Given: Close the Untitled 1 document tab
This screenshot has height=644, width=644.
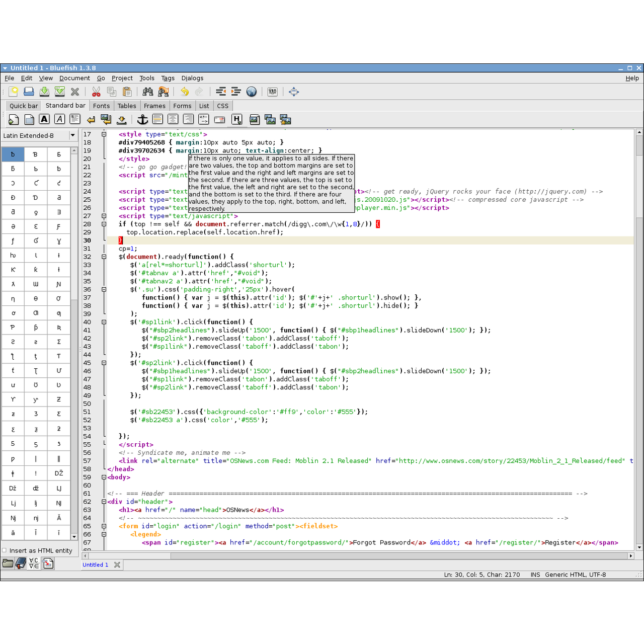Looking at the screenshot, I should [x=117, y=565].
